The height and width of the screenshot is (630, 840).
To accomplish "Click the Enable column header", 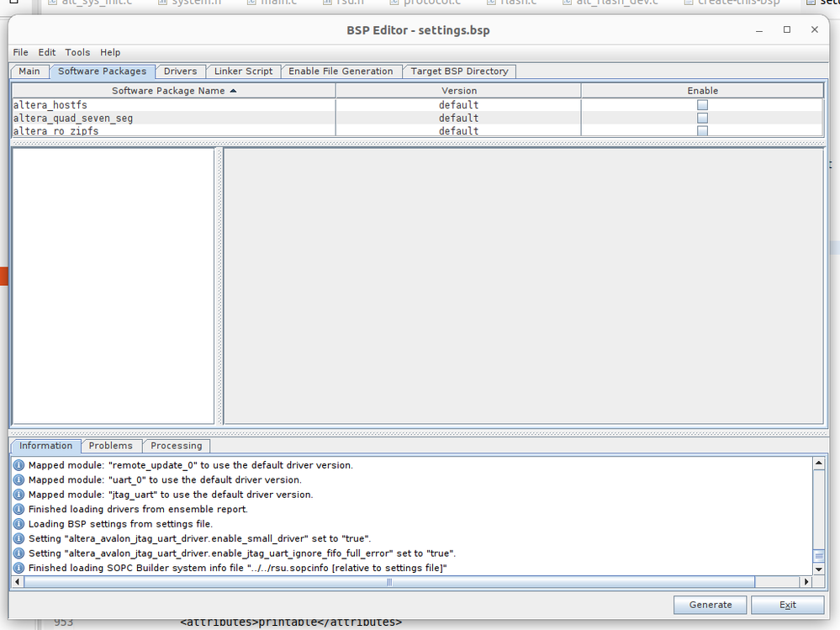I will [702, 91].
